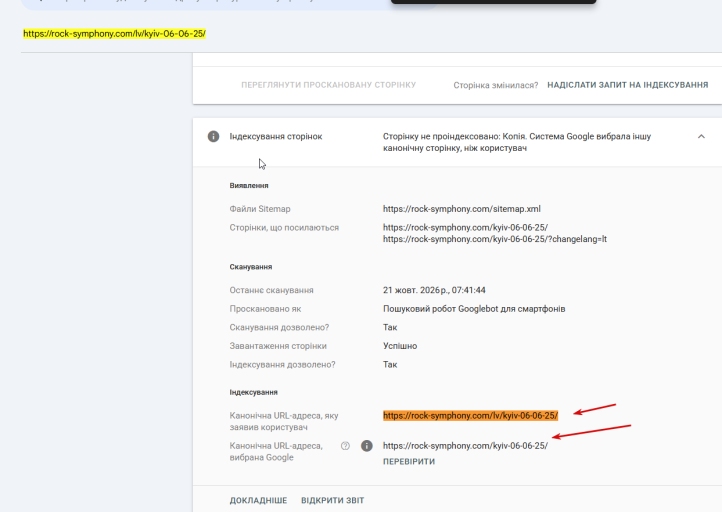Click the highlighted yellow URL at top

point(114,34)
